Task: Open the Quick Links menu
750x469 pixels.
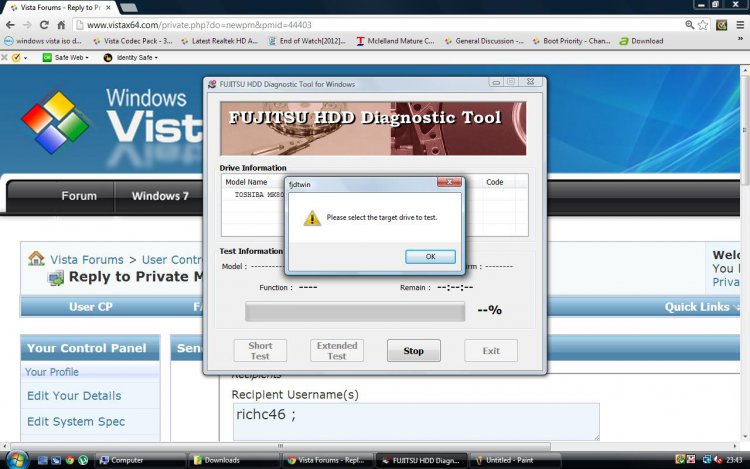Action: [701, 307]
